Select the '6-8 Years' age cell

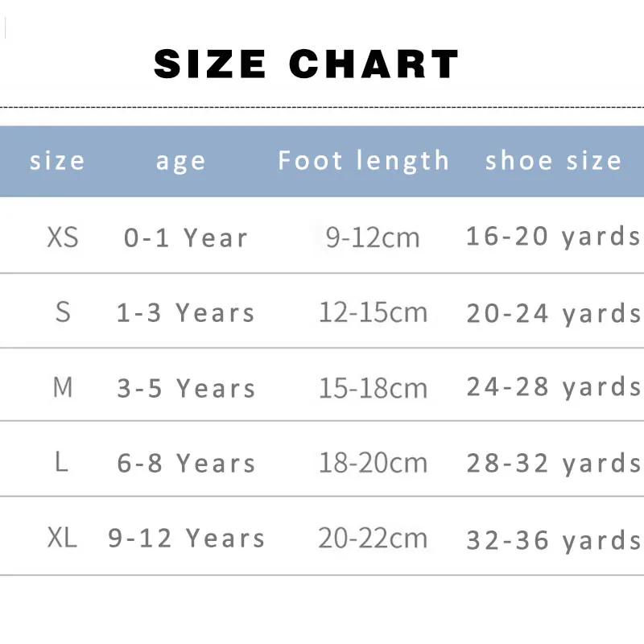[186, 464]
